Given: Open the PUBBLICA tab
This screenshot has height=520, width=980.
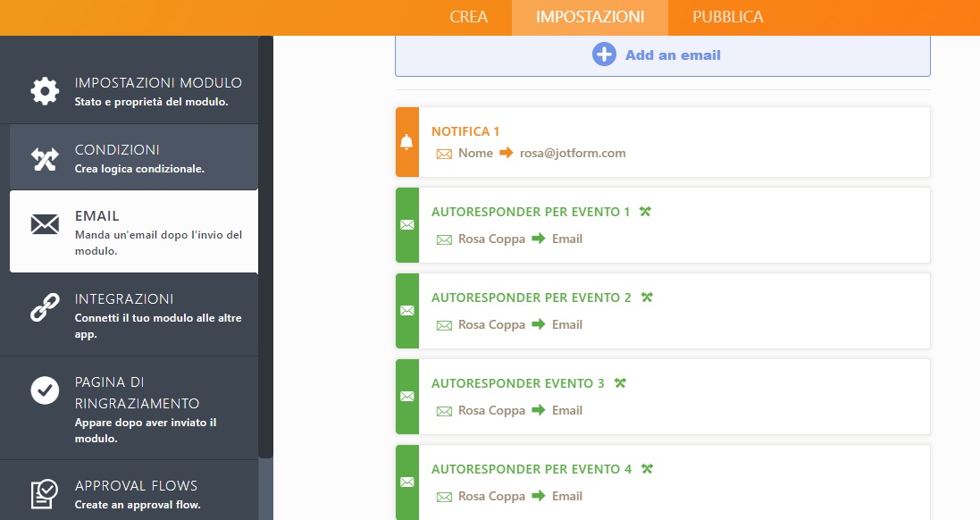Looking at the screenshot, I should point(727,17).
